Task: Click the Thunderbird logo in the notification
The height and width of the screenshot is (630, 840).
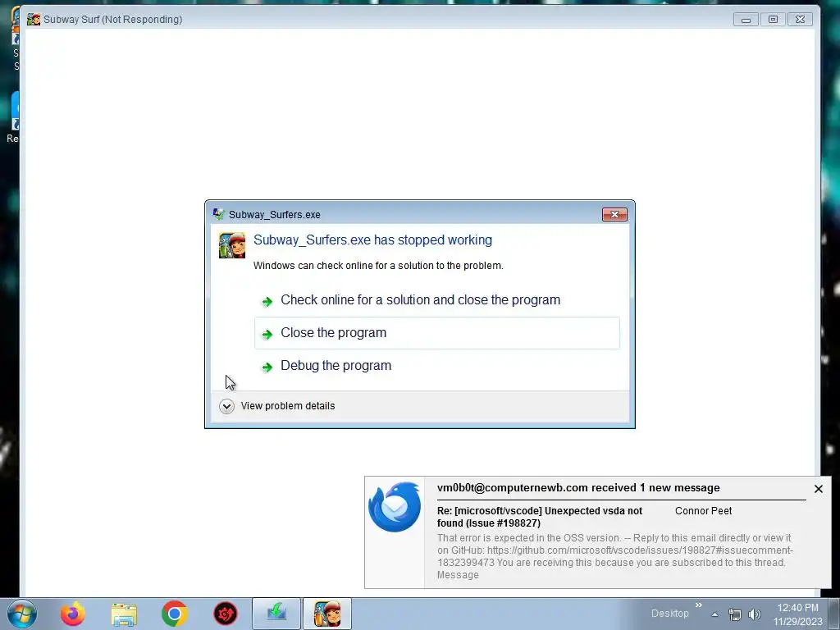Action: click(395, 507)
